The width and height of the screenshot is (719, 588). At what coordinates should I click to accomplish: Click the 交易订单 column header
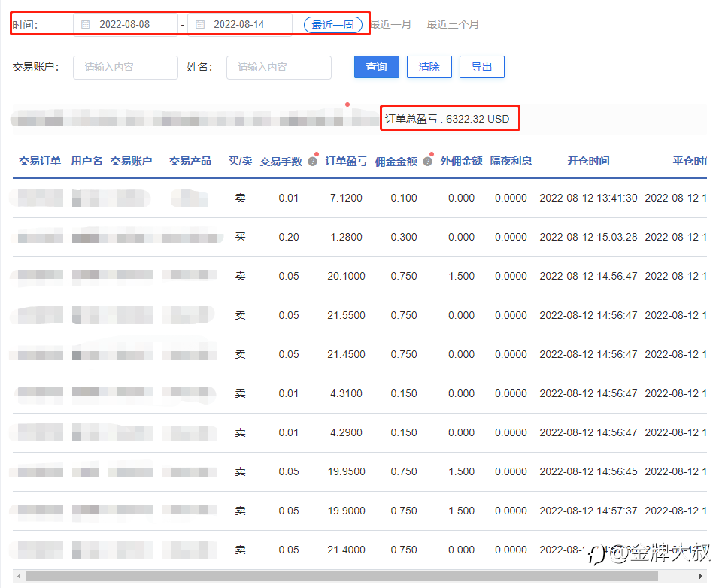pos(40,161)
